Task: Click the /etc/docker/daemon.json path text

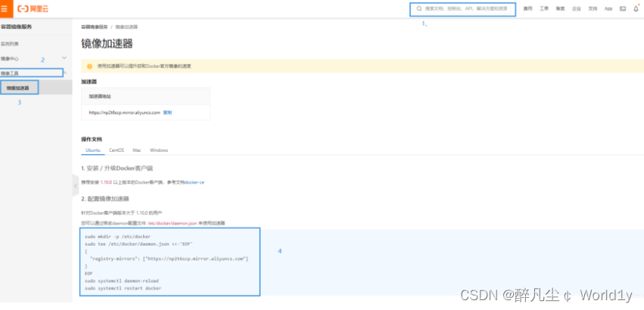Action: pos(173,223)
